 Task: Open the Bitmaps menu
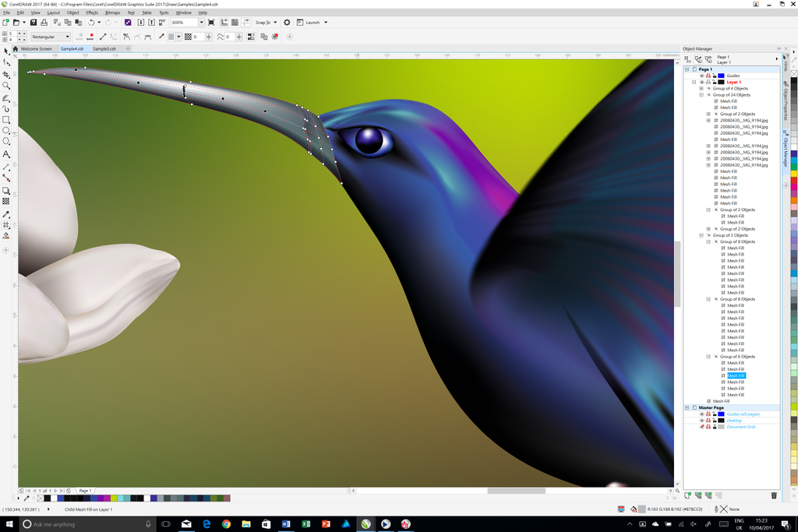pos(113,12)
